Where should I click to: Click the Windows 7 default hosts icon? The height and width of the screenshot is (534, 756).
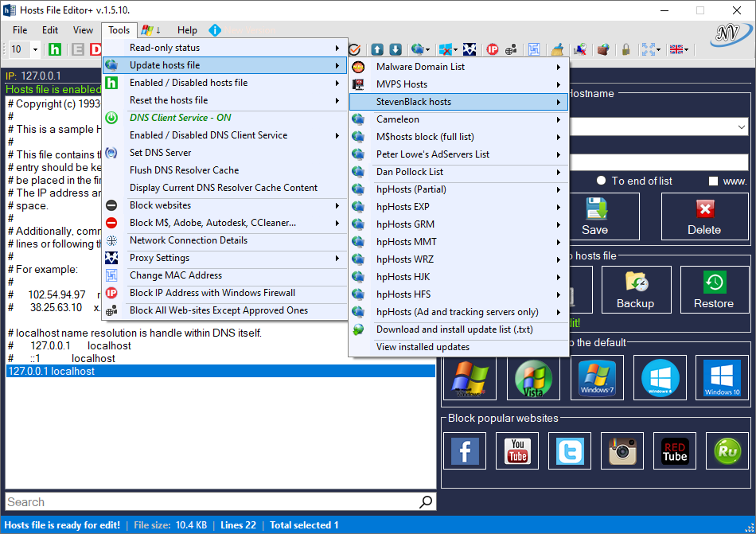point(598,377)
